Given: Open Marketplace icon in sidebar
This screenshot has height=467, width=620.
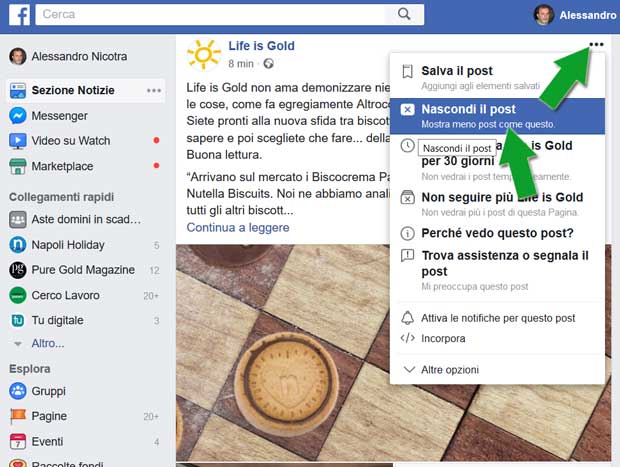Looking at the screenshot, I should pyautogui.click(x=18, y=166).
